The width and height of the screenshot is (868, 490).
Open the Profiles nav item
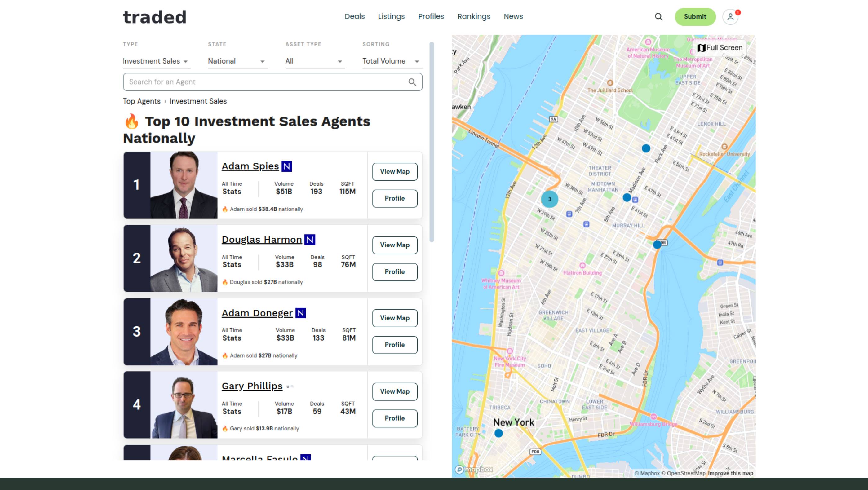coord(431,16)
